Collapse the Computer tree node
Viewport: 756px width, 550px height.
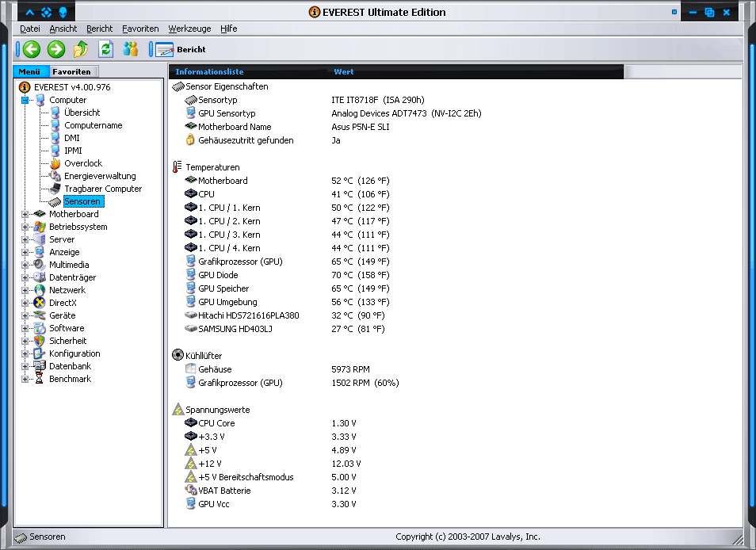[25, 101]
